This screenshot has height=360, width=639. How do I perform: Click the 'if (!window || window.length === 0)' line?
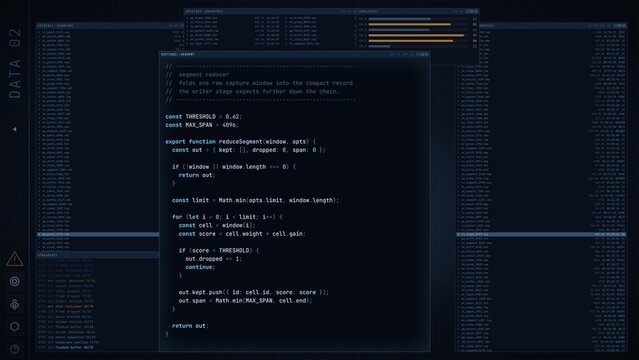coord(234,167)
